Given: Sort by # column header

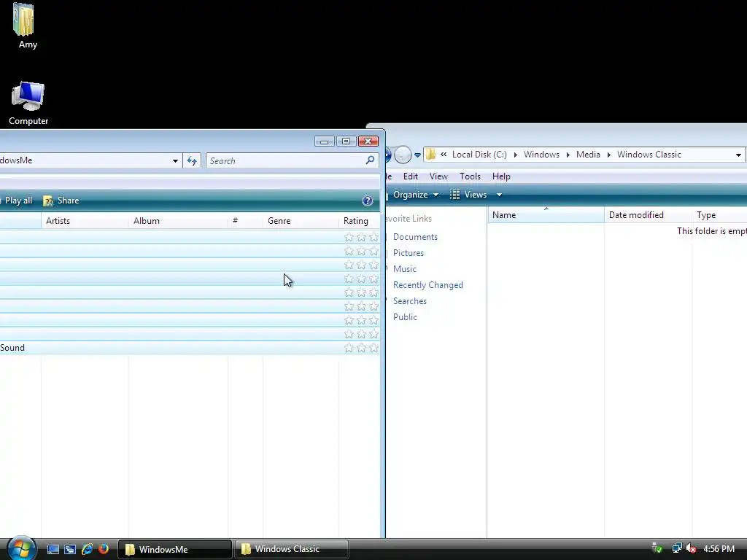Looking at the screenshot, I should (245, 220).
